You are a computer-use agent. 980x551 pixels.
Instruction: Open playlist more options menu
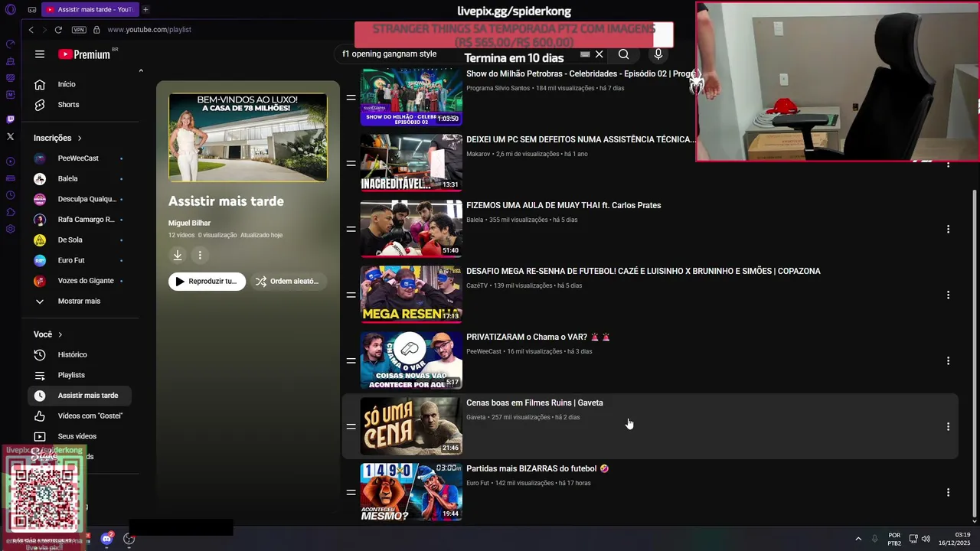(200, 256)
